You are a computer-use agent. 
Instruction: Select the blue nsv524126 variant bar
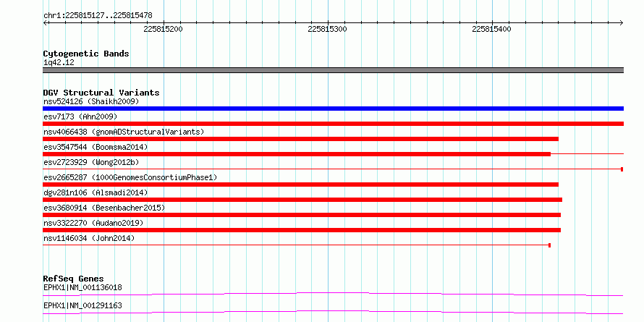coord(333,109)
